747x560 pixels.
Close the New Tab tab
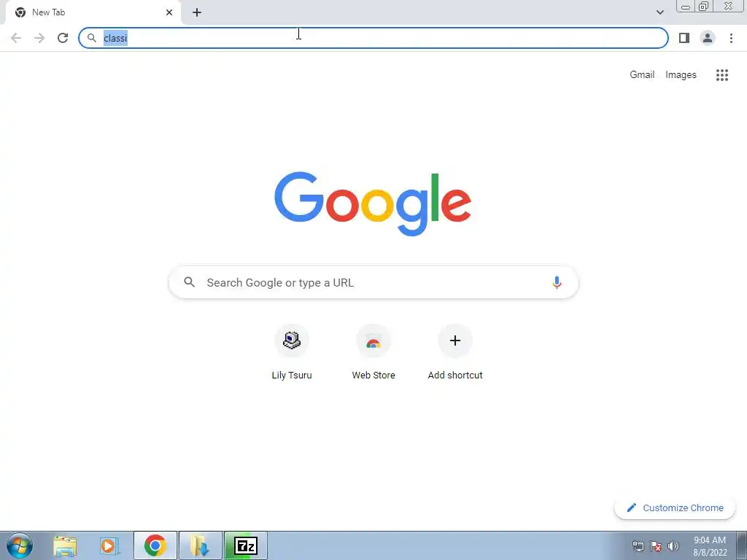[169, 12]
